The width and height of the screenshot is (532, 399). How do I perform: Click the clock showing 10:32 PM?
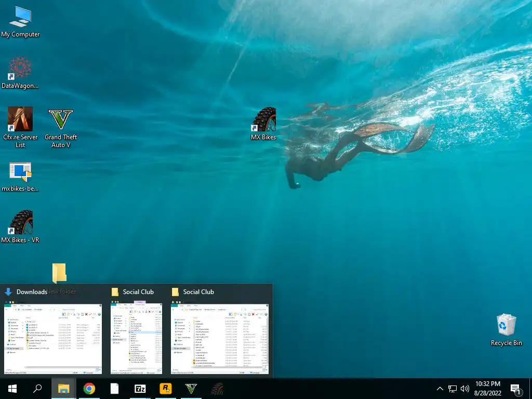(487, 384)
